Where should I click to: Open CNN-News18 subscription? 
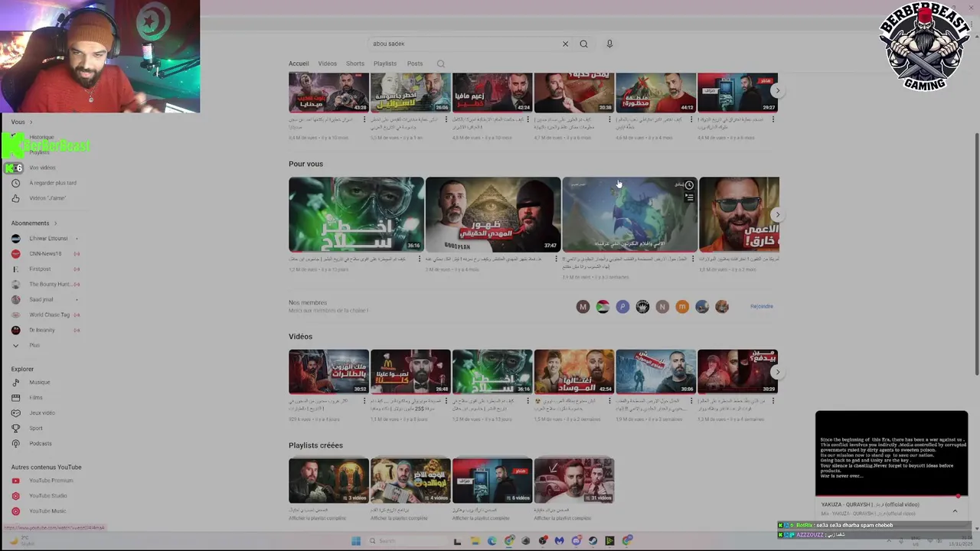click(46, 253)
